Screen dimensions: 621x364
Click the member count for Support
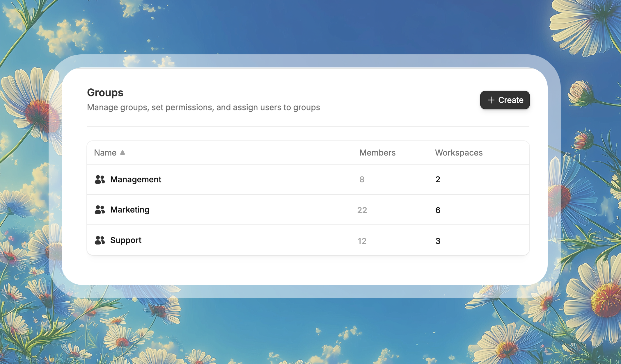[x=363, y=241]
